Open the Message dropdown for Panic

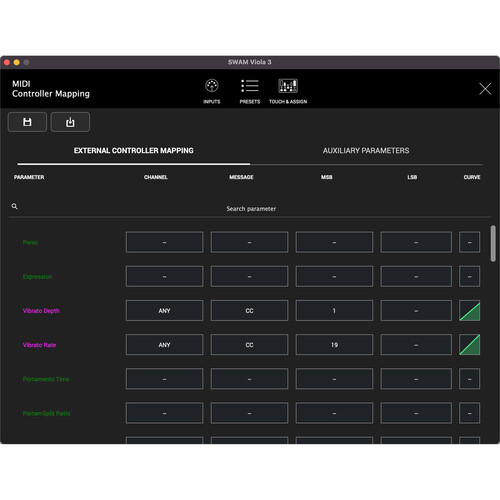click(x=249, y=242)
